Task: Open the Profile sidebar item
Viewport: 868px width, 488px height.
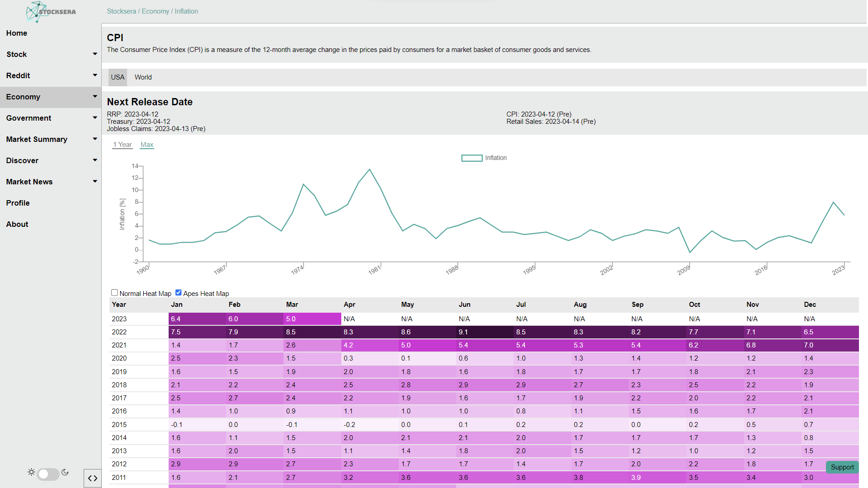Action: [x=18, y=203]
